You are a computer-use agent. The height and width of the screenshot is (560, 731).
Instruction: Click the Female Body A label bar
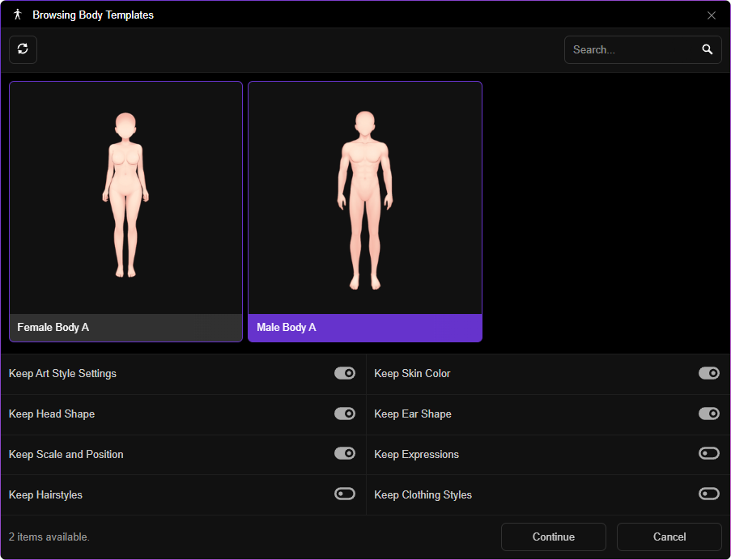coord(125,328)
